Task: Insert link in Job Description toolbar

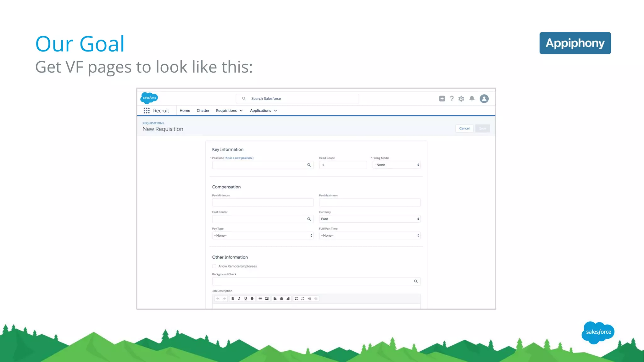Action: point(260,299)
